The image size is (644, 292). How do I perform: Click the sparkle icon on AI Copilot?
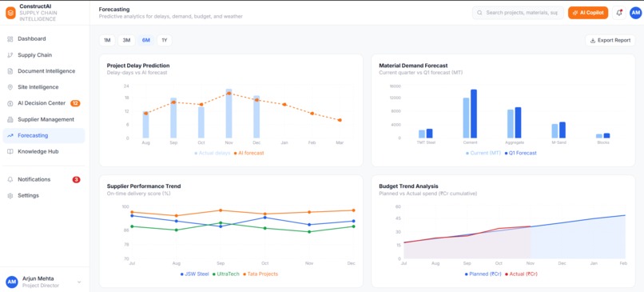coord(575,13)
